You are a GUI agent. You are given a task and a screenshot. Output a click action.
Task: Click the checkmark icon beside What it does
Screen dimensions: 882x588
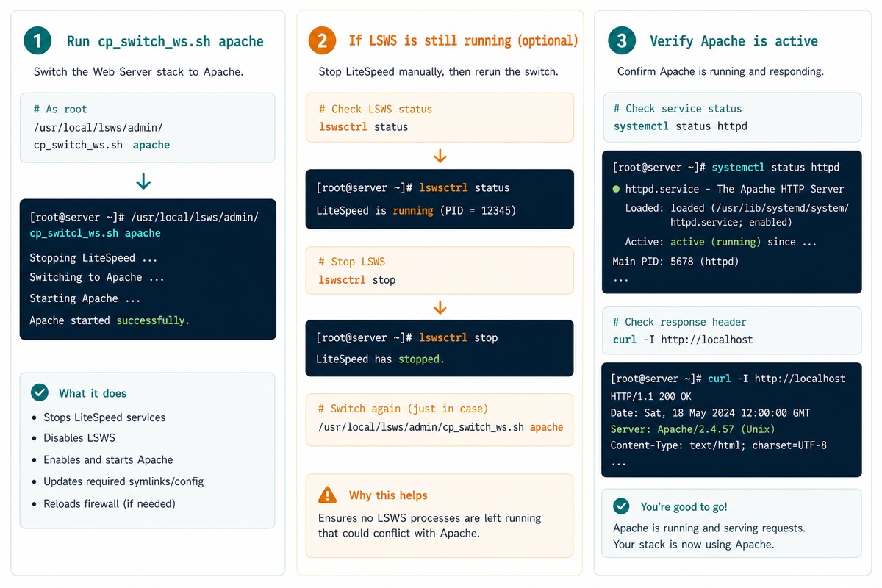click(40, 392)
